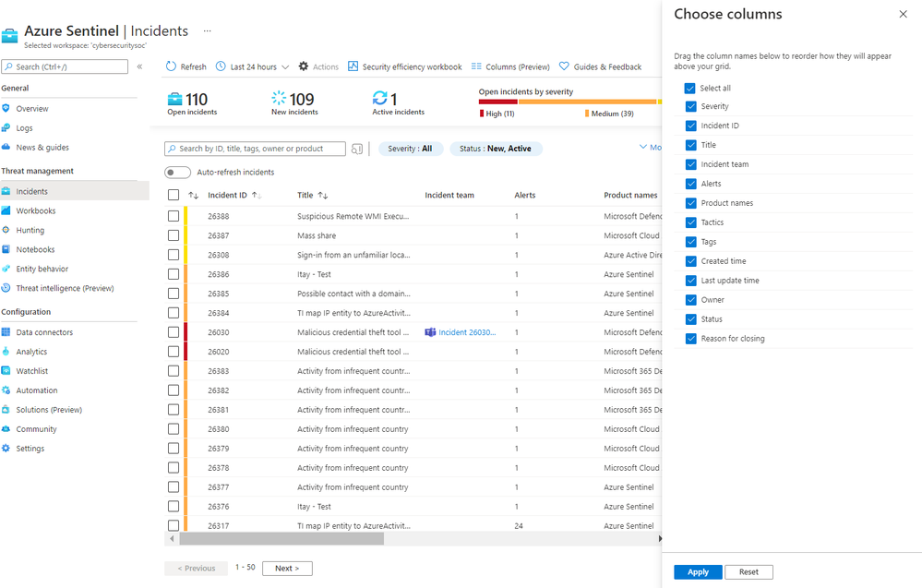Click the ellipsis more options beside Incidents title
This screenshot has height=588, width=922.
207,30
